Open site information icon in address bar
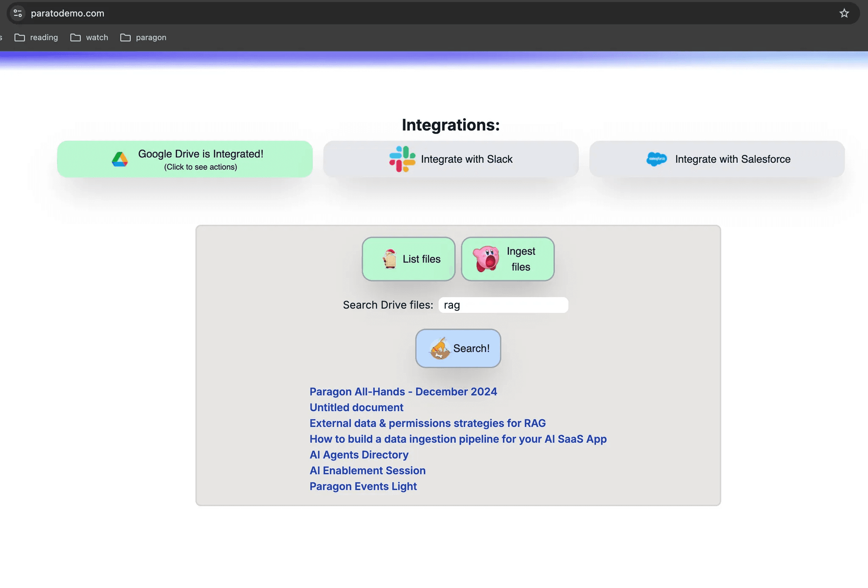The image size is (868, 588). pyautogui.click(x=18, y=13)
